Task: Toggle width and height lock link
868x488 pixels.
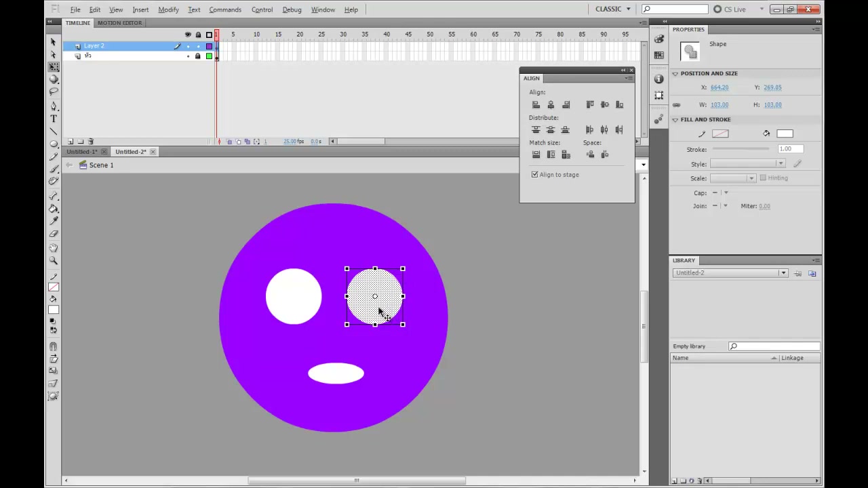Action: [x=676, y=105]
